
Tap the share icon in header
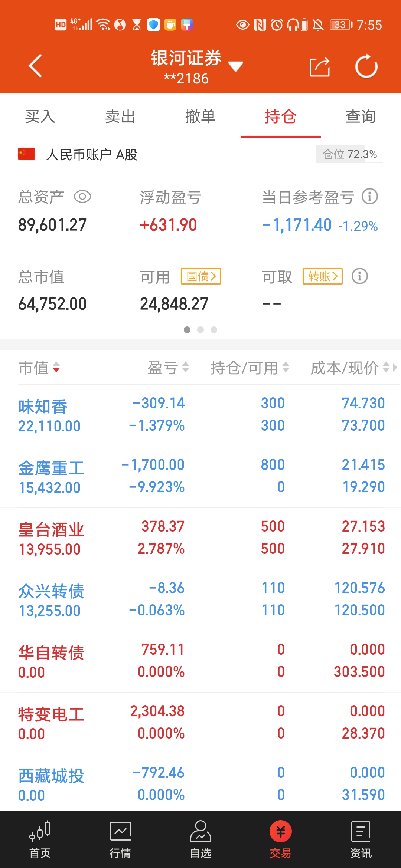320,67
